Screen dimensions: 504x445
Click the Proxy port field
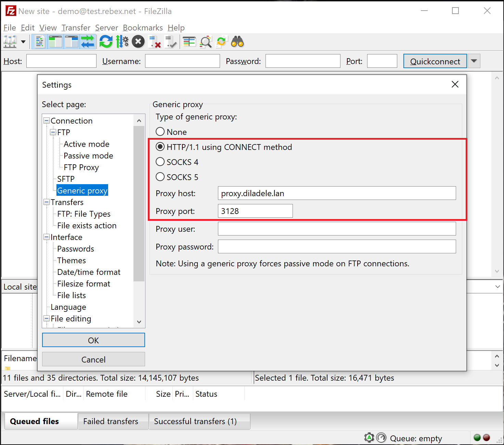pyautogui.click(x=255, y=211)
